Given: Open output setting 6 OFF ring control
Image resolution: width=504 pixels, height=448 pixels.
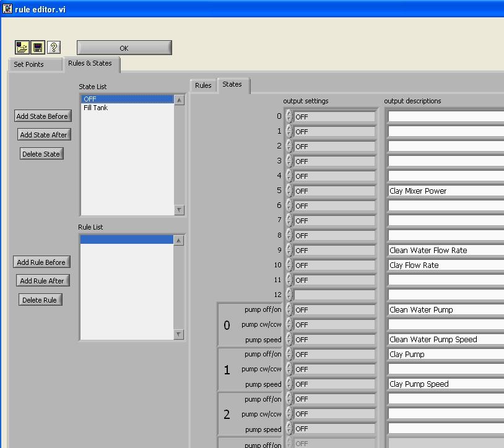Looking at the screenshot, I should [x=334, y=206].
